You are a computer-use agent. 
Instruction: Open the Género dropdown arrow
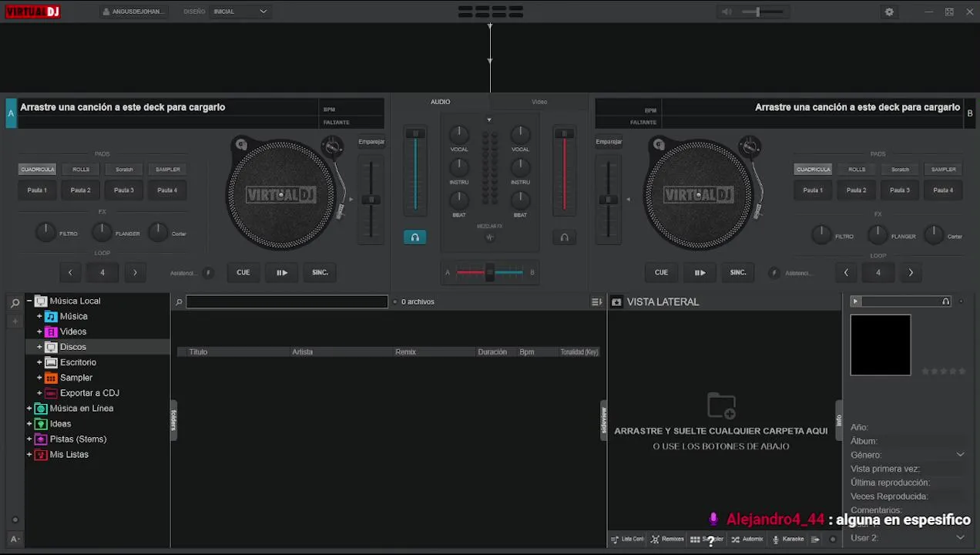pos(960,455)
